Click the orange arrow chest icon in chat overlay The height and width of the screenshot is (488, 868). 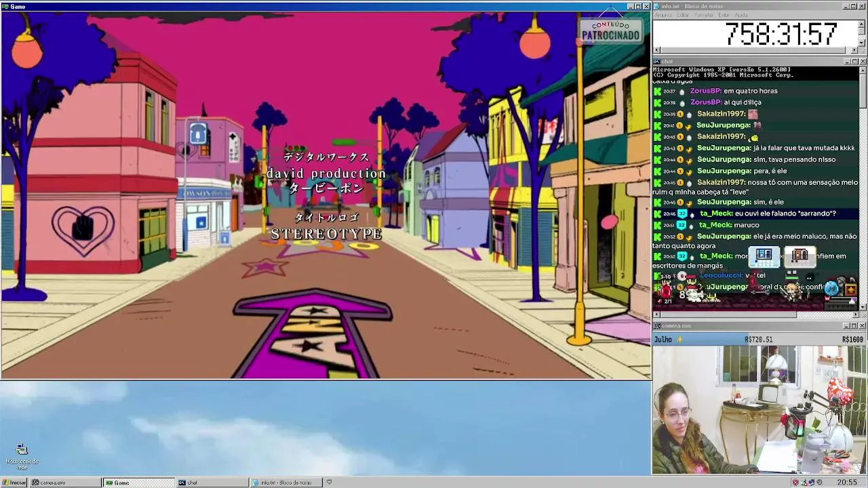[x=851, y=289]
